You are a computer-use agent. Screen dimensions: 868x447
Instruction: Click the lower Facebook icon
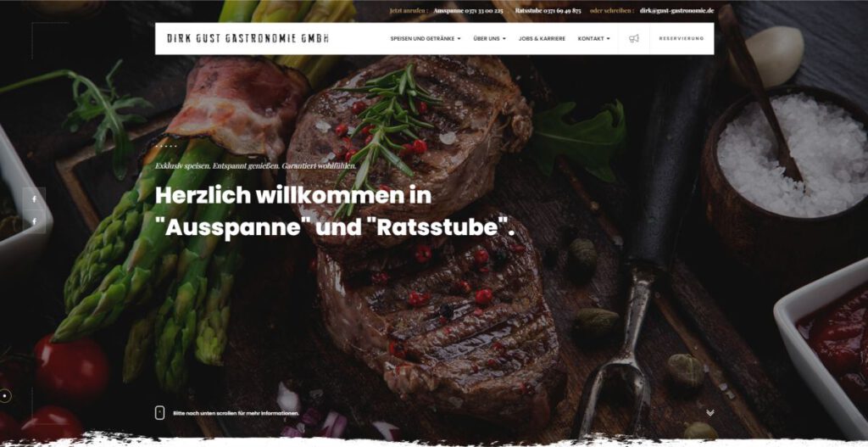click(34, 221)
